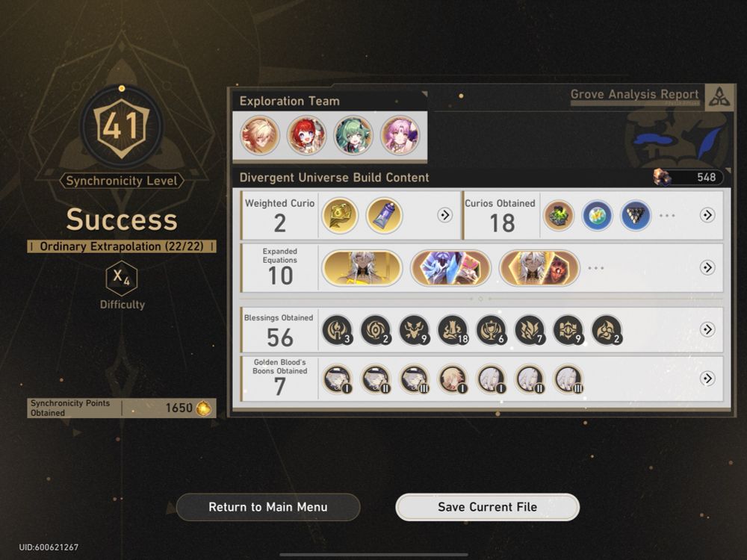Select the green-haired team member portrait
This screenshot has height=560, width=747.
(353, 136)
